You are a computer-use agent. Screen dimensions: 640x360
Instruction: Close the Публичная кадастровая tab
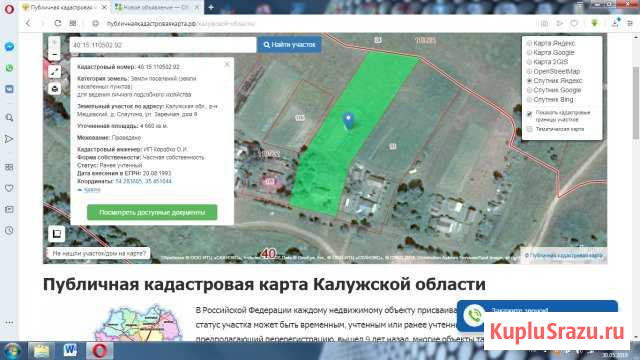coord(104,7)
